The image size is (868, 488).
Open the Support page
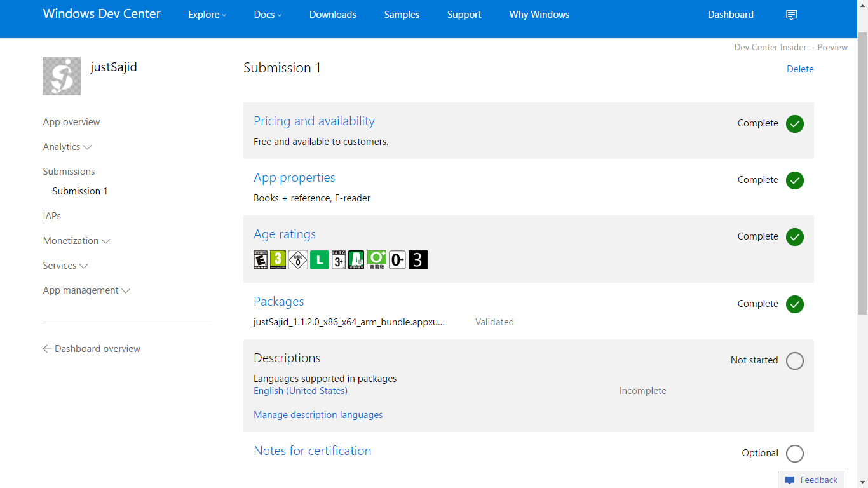tap(464, 15)
